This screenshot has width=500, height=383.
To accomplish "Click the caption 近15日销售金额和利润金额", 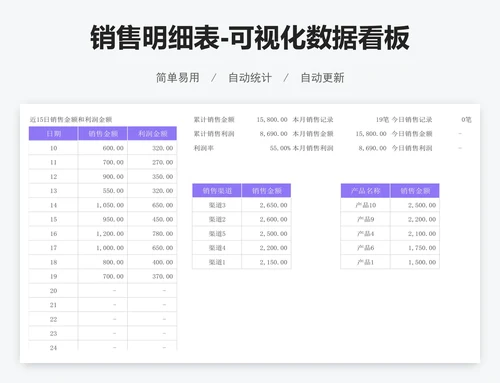I will tap(71, 120).
